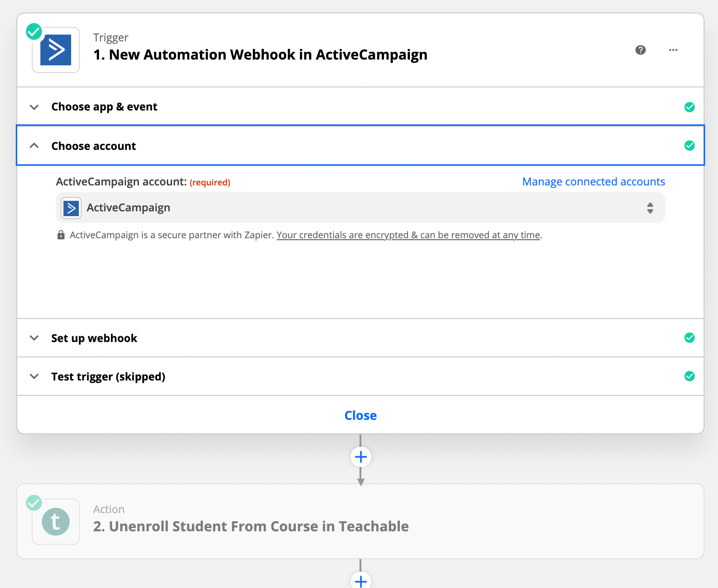Click the Trigger label text

[x=111, y=37]
